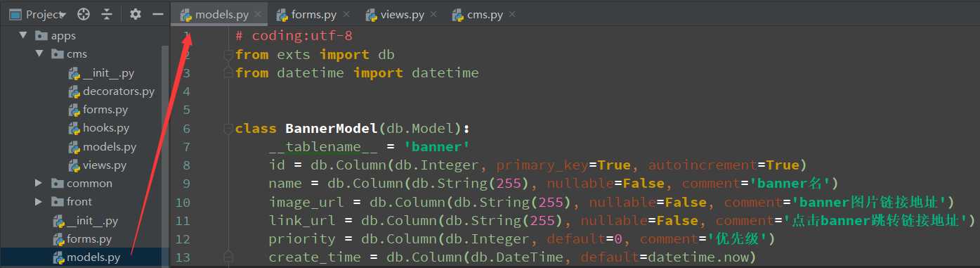Click gutter line number 4

(186, 91)
